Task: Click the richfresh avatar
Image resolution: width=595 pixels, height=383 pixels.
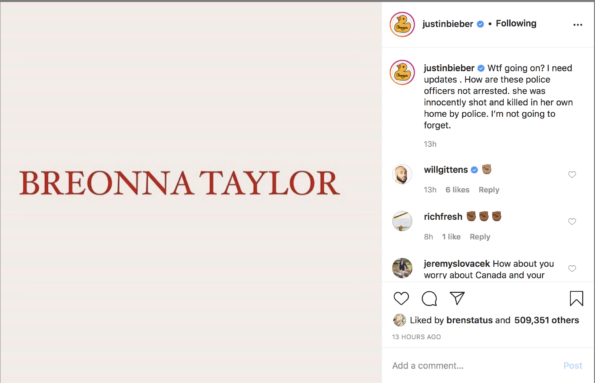Action: 402,221
